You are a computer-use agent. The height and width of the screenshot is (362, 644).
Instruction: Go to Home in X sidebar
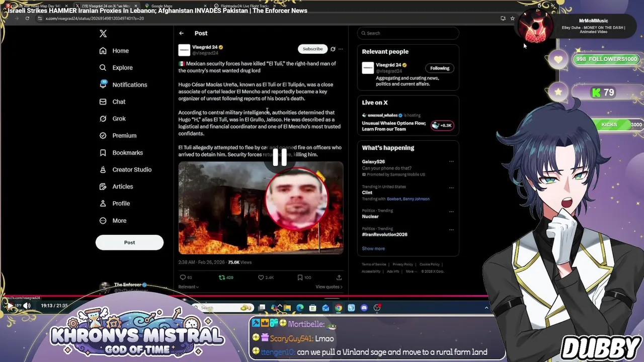coord(114,51)
